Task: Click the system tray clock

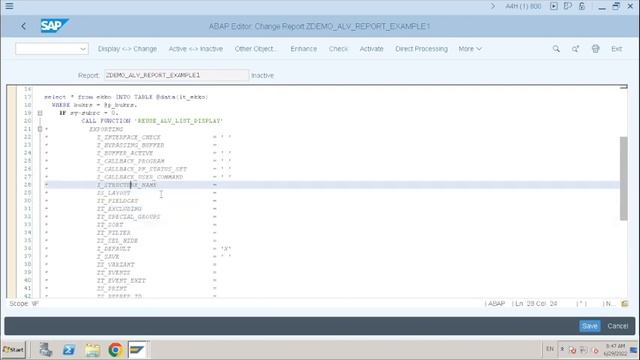Action: (x=615, y=350)
